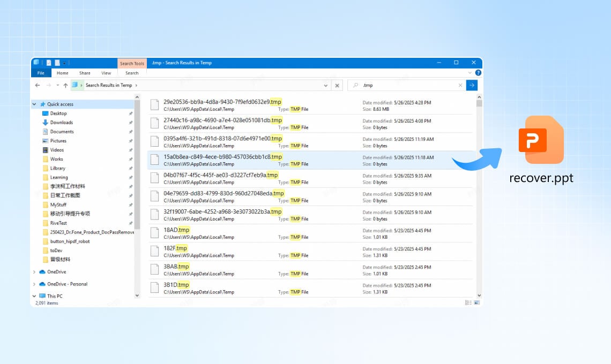
Task: Click navigation pane scroll down arrow
Action: click(x=137, y=296)
